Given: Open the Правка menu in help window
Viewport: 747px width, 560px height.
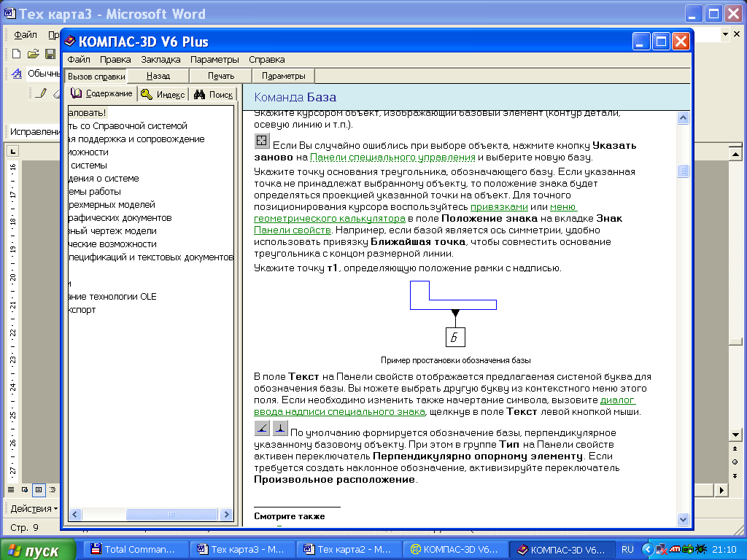Looking at the screenshot, I should click(x=115, y=60).
